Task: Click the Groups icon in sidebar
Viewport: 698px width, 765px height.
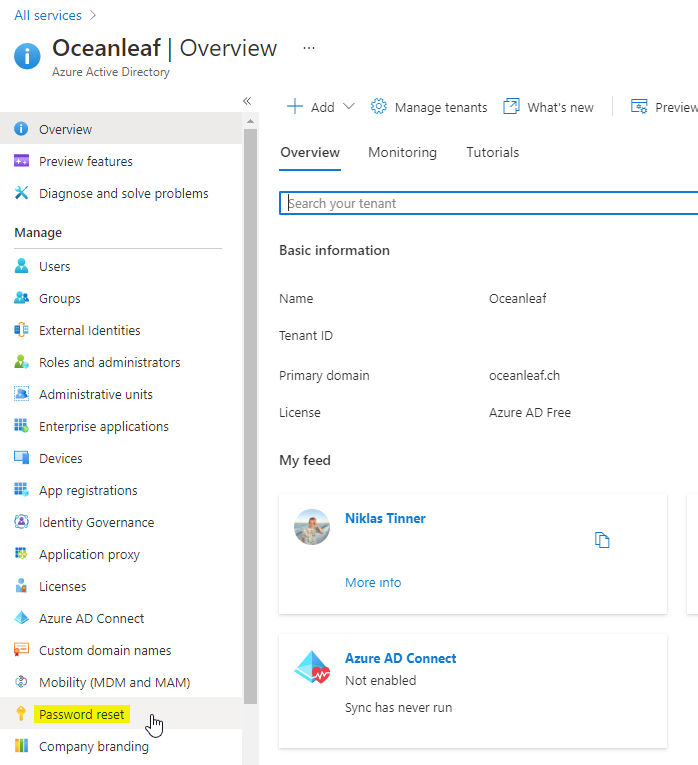Action: coord(21,298)
